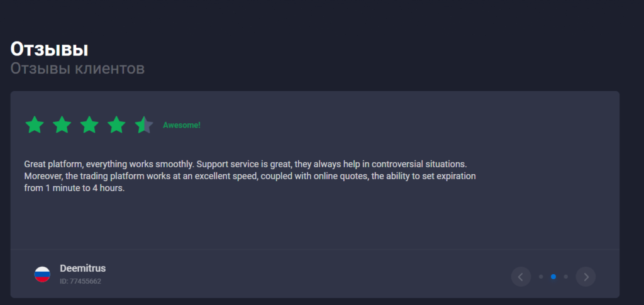This screenshot has height=305, width=644.
Task: Click the review line beginning Moreover, the trading platform
Action: 250,177
